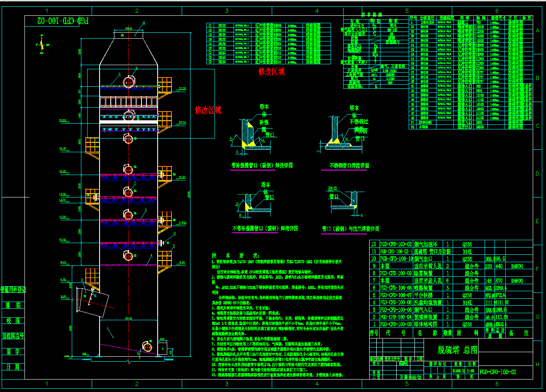Select the 校描 cell in left margin block
Screen dimensions: 546x392
tap(13, 320)
